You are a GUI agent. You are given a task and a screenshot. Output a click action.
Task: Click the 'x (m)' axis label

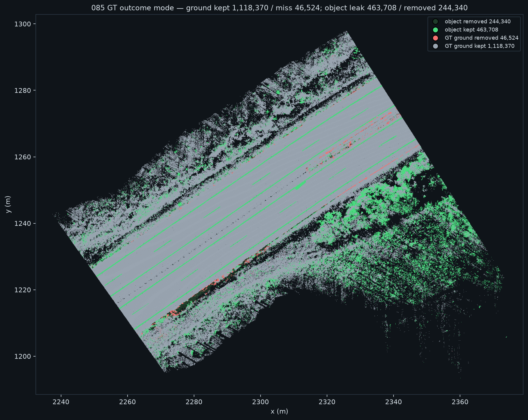pyautogui.click(x=279, y=411)
